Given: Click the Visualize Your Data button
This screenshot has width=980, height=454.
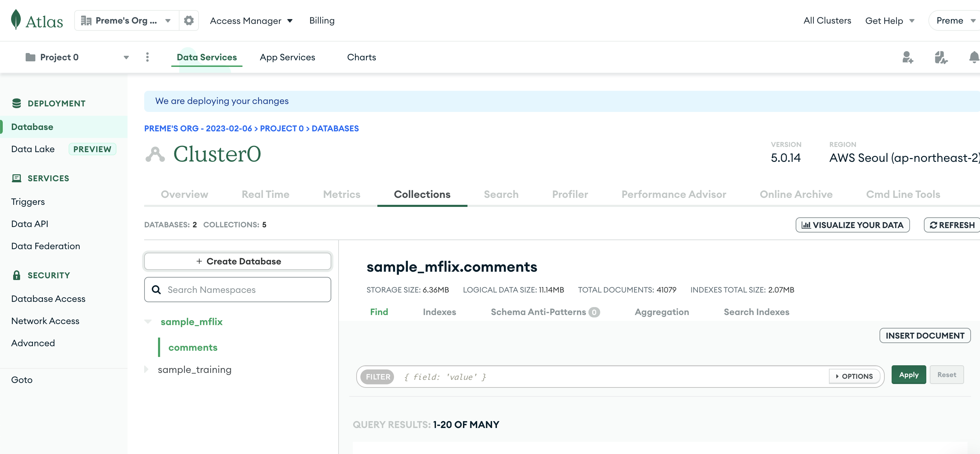Looking at the screenshot, I should coord(852,225).
